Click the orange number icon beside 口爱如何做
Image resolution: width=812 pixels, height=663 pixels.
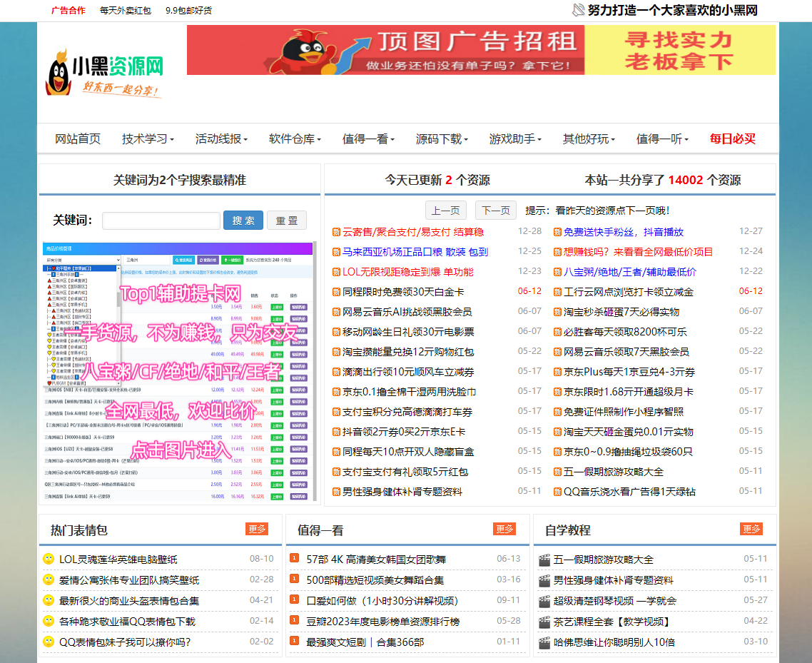coord(294,599)
